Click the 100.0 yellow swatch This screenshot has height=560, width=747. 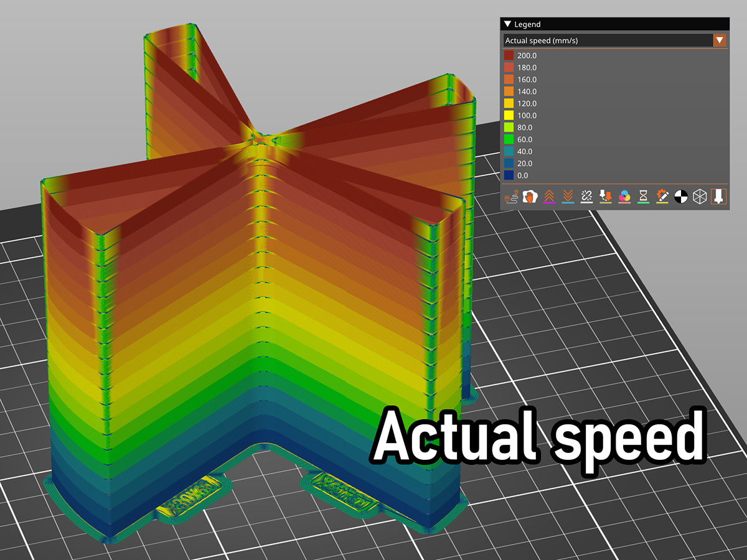(x=509, y=116)
